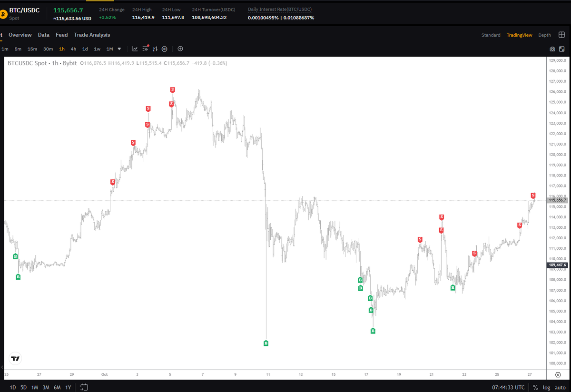Select the 1M timeframe in top toolbar
The width and height of the screenshot is (571, 392).
pyautogui.click(x=109, y=49)
